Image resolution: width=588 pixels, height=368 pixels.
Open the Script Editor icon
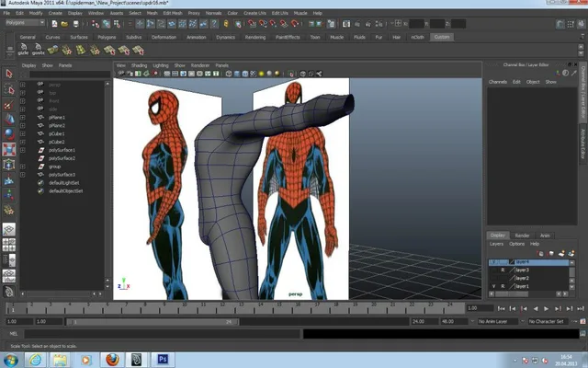582,333
